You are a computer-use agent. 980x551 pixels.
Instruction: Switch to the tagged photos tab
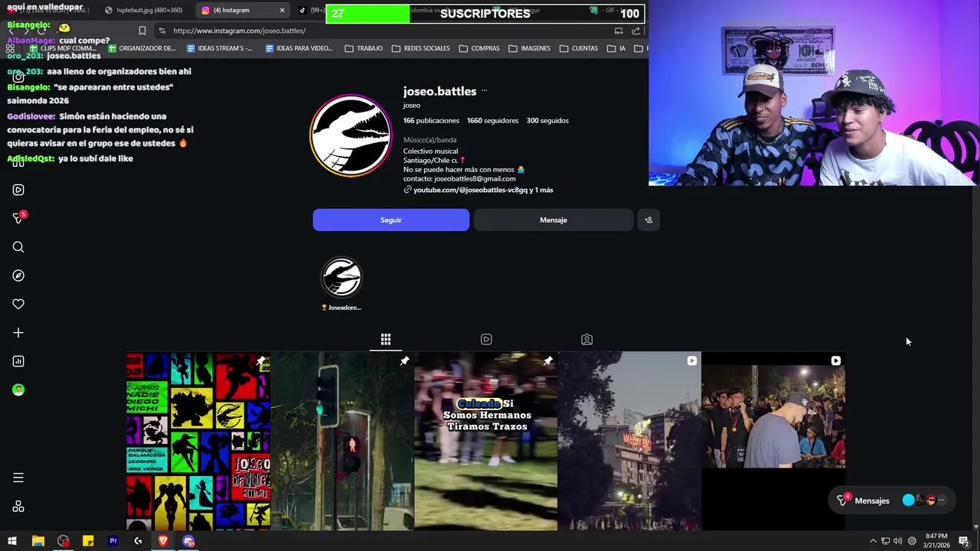pos(586,339)
